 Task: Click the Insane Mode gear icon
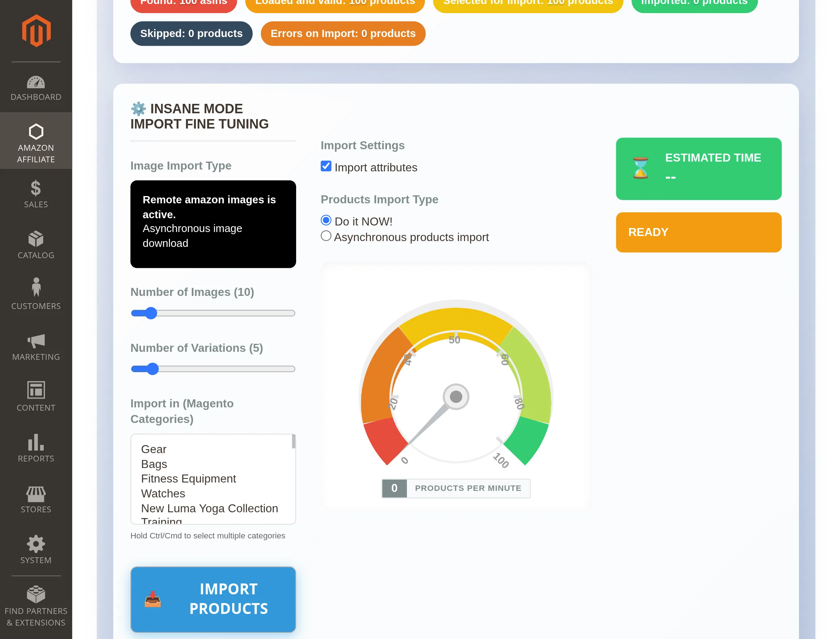138,109
